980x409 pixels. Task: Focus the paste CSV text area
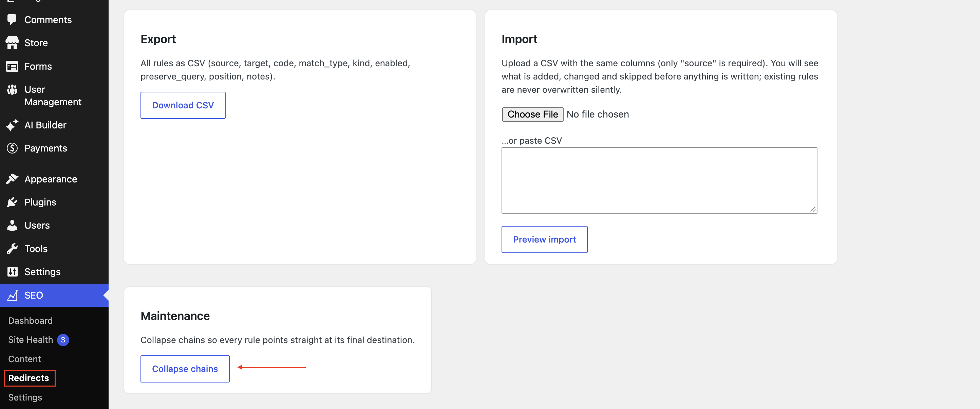coord(659,180)
